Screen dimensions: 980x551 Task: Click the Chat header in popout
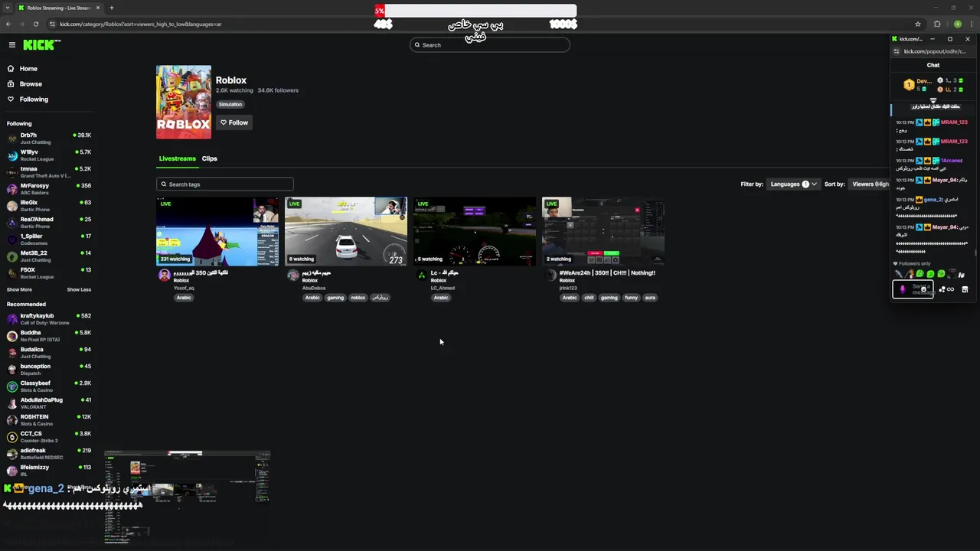[x=933, y=65]
